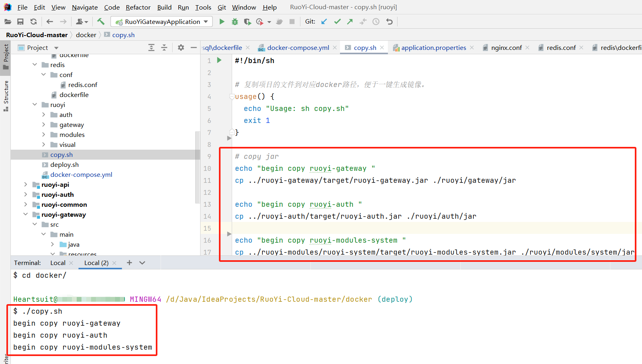Click Collapse All in Project panel
The width and height of the screenshot is (642, 364).
point(164,47)
